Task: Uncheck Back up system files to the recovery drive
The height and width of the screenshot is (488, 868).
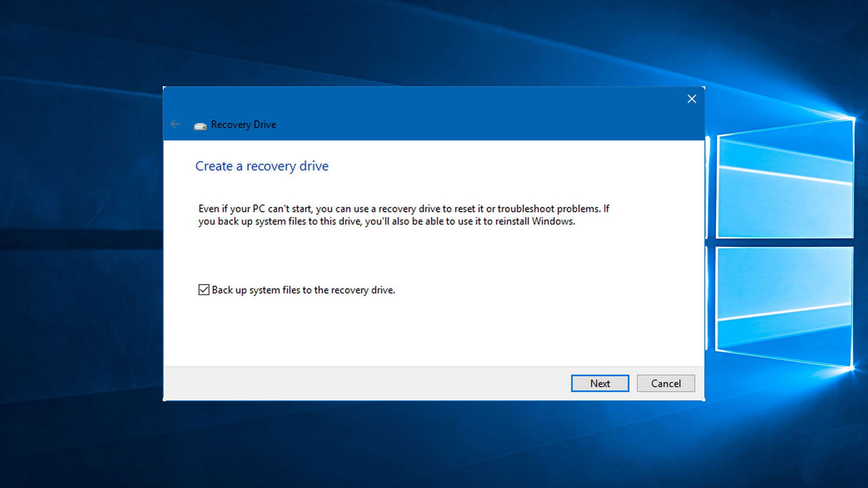Action: tap(203, 290)
